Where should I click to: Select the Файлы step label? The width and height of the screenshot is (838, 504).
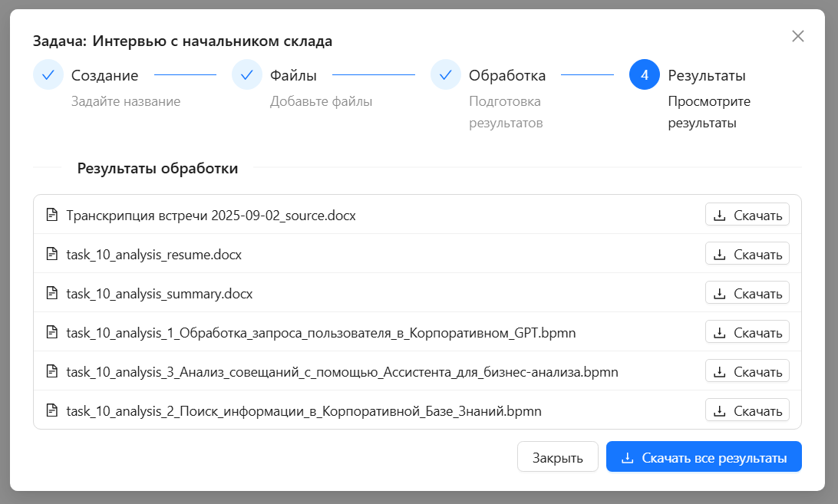(293, 75)
